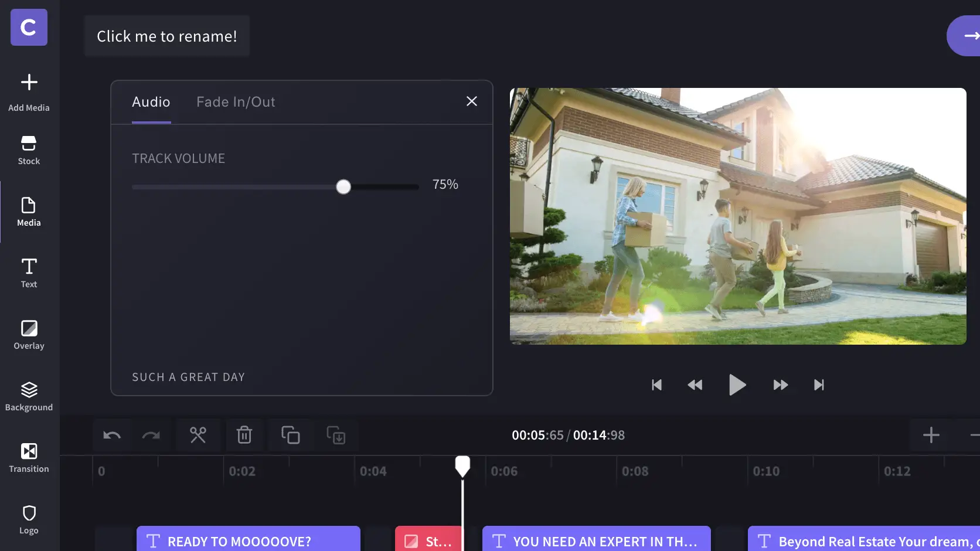Click the TRACK VOLUME label
Viewport: 980px width, 551px height.
(x=178, y=158)
